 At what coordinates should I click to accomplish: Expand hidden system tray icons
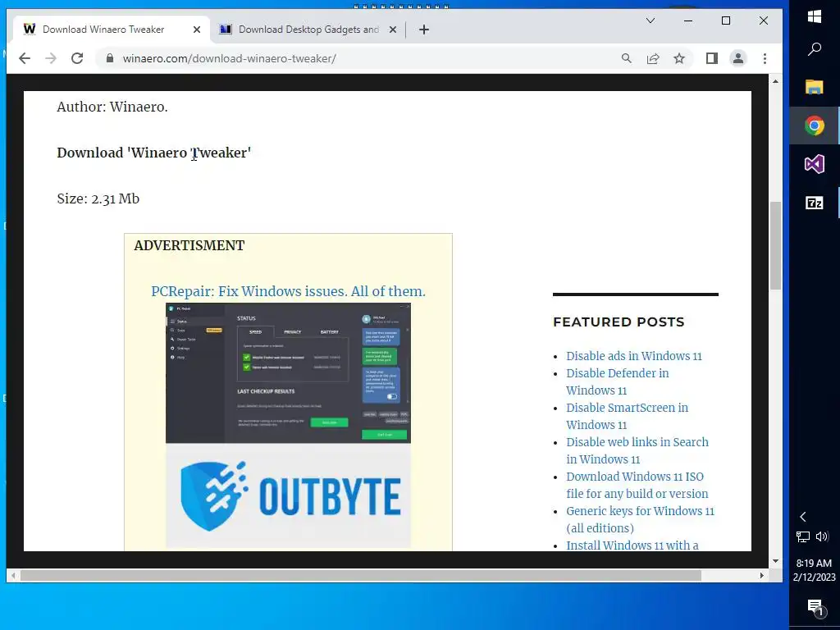pyautogui.click(x=802, y=517)
